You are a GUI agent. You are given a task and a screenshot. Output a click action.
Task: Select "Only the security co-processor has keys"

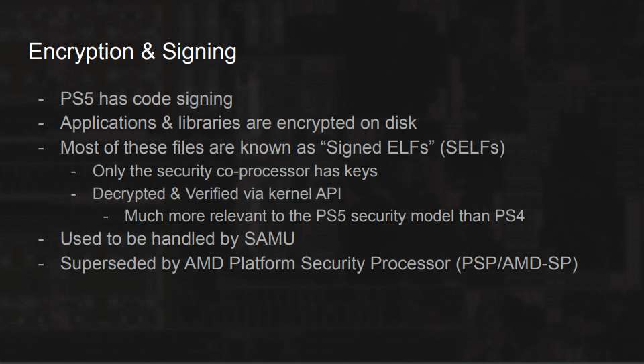coord(235,171)
